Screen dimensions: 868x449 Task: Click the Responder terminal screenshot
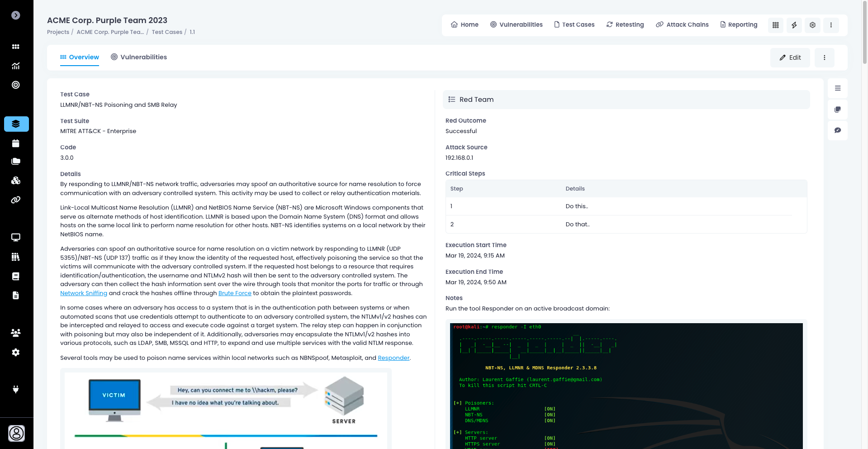626,386
